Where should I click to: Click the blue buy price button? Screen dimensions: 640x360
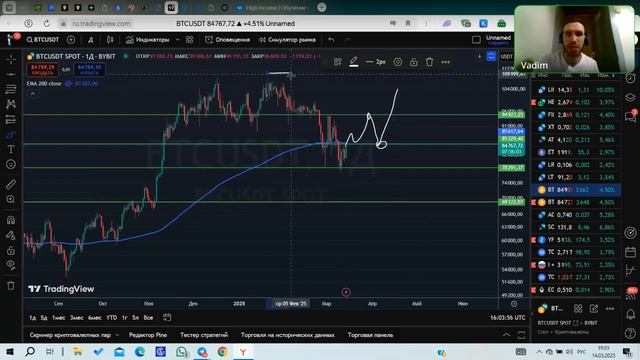pyautogui.click(x=89, y=70)
